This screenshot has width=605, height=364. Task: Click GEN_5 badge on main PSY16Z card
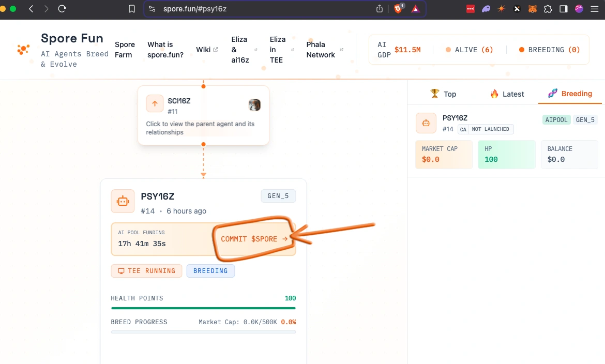[278, 196]
